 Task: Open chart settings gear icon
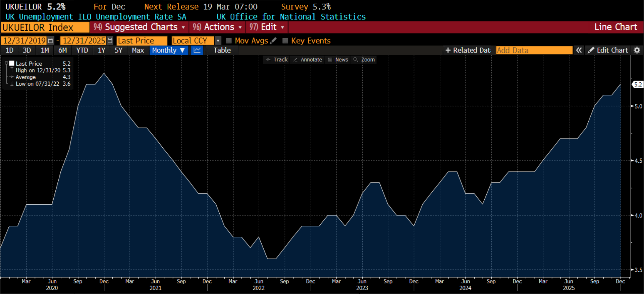[637, 50]
